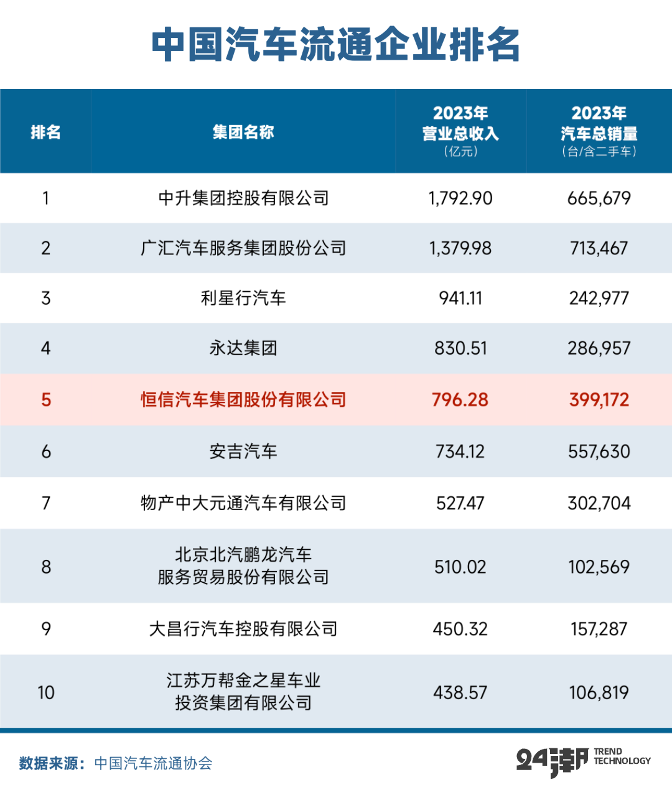Select 江苏万帮金之星车业投资集团有限公司
The image size is (672, 795).
click(x=243, y=692)
